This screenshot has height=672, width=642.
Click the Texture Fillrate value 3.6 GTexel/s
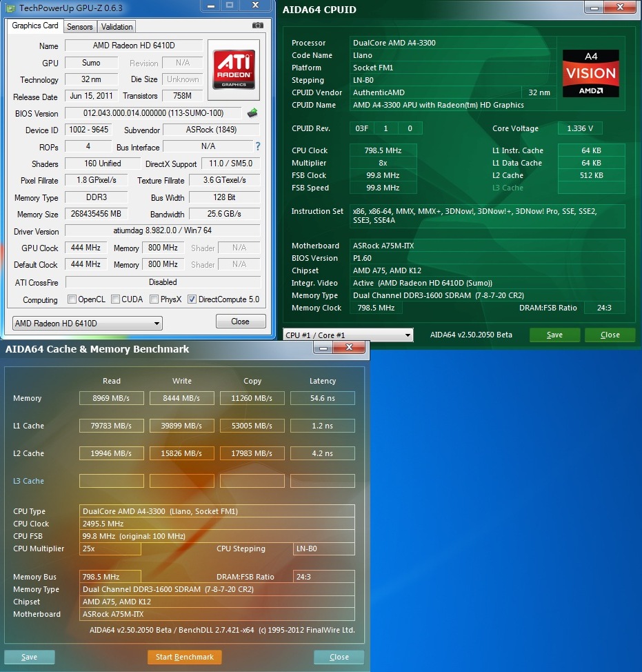[224, 180]
